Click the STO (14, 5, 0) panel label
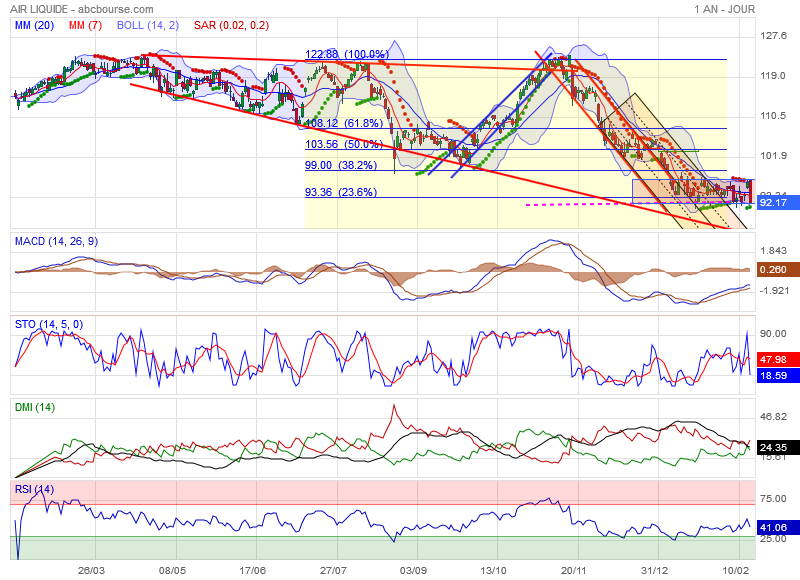 click(x=49, y=324)
